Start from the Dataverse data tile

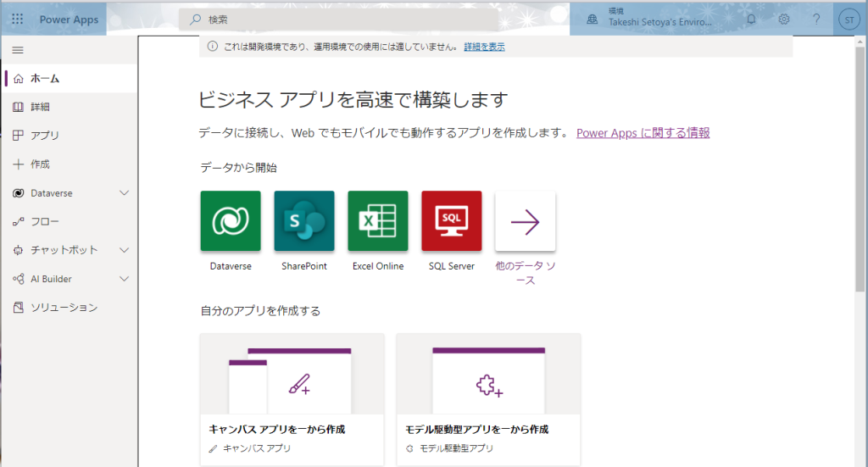[231, 220]
